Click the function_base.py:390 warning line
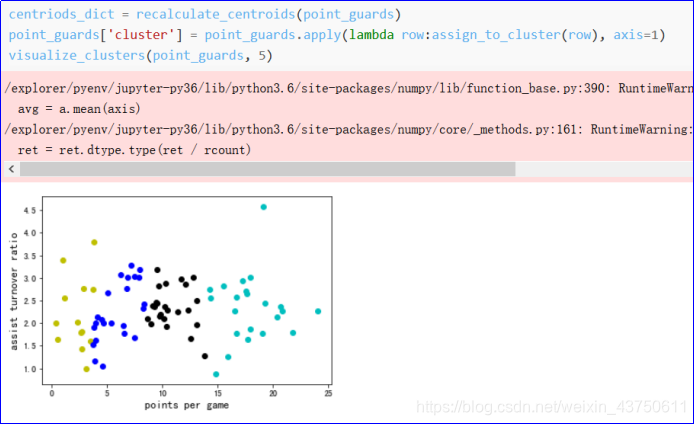The image size is (695, 425). [x=348, y=88]
